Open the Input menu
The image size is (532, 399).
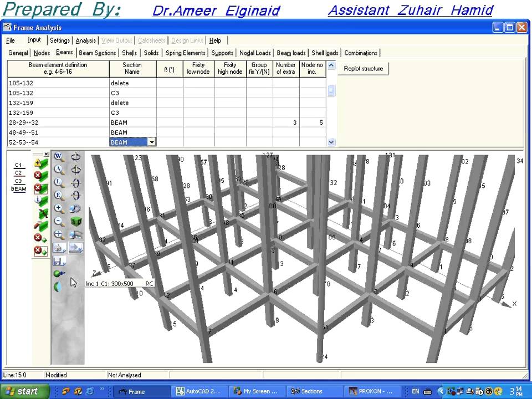click(x=34, y=40)
